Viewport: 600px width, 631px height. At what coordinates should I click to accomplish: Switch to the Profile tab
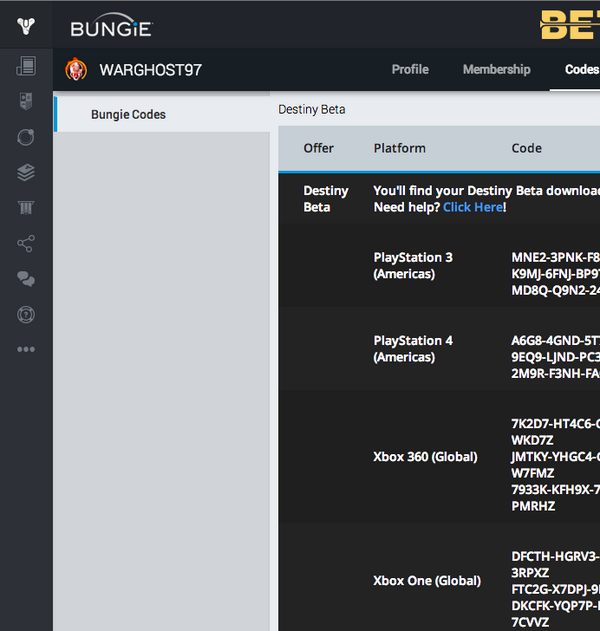[x=410, y=69]
